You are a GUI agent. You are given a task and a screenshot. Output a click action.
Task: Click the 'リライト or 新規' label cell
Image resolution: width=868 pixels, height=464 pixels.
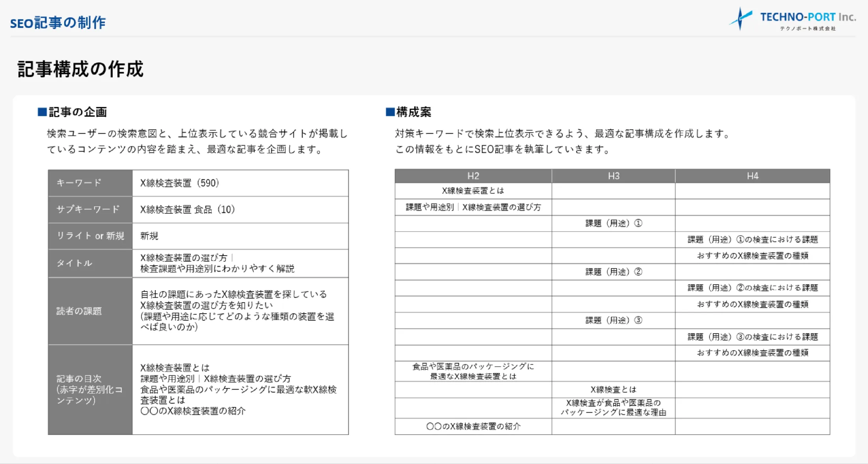coord(90,236)
